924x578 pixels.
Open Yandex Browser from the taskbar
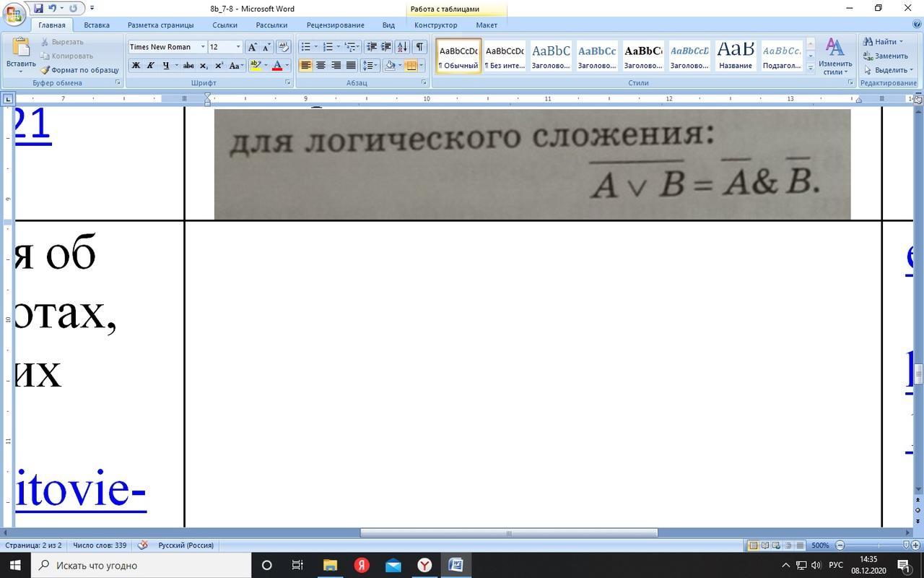click(424, 565)
